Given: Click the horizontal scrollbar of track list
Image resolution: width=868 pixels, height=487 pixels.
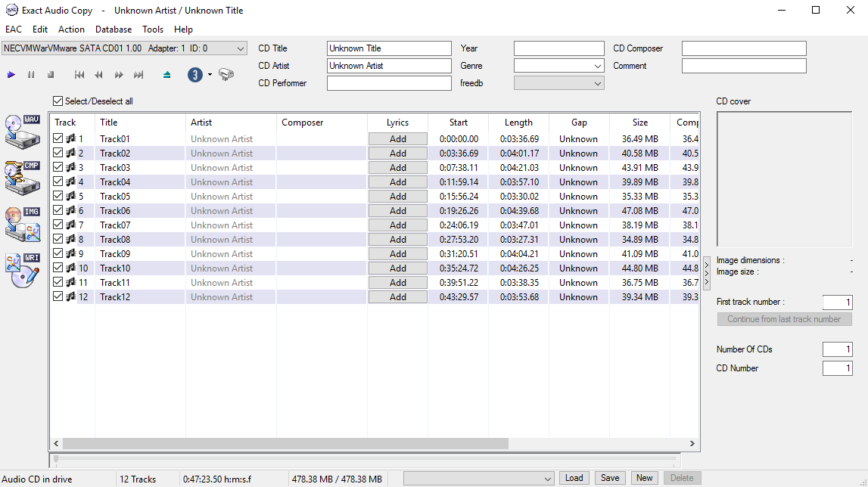Looking at the screenshot, I should coord(285,443).
